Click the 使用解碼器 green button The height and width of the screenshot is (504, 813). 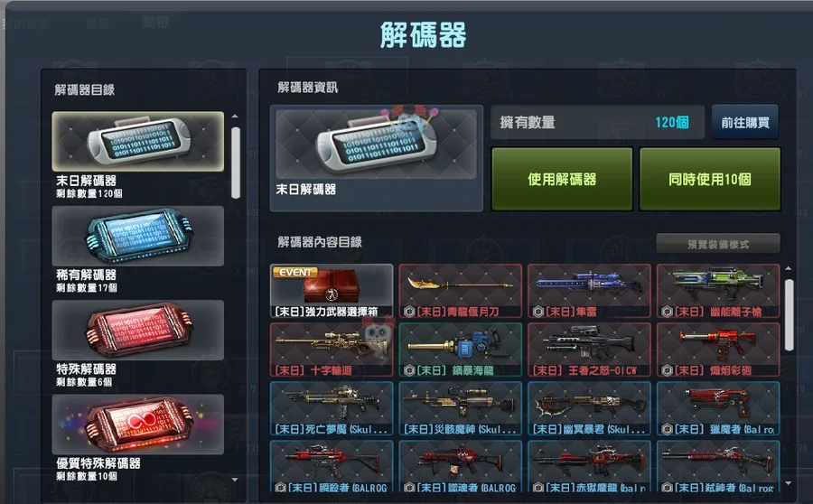(562, 180)
